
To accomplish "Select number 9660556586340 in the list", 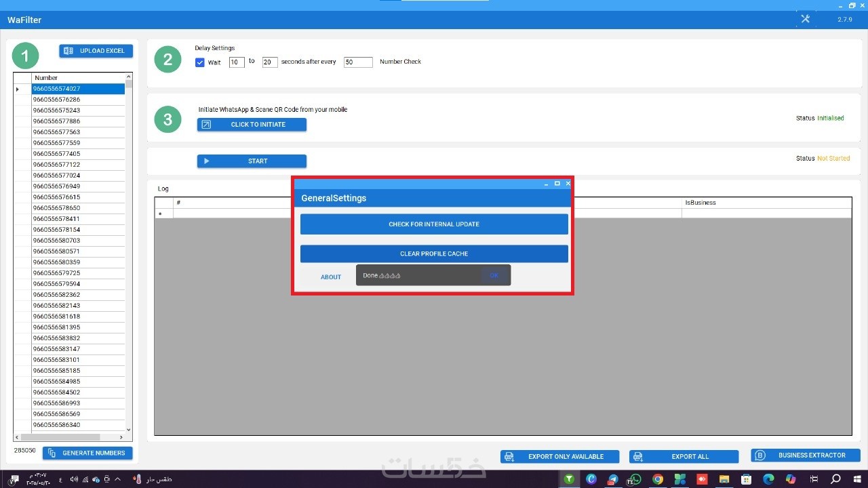I will point(78,425).
